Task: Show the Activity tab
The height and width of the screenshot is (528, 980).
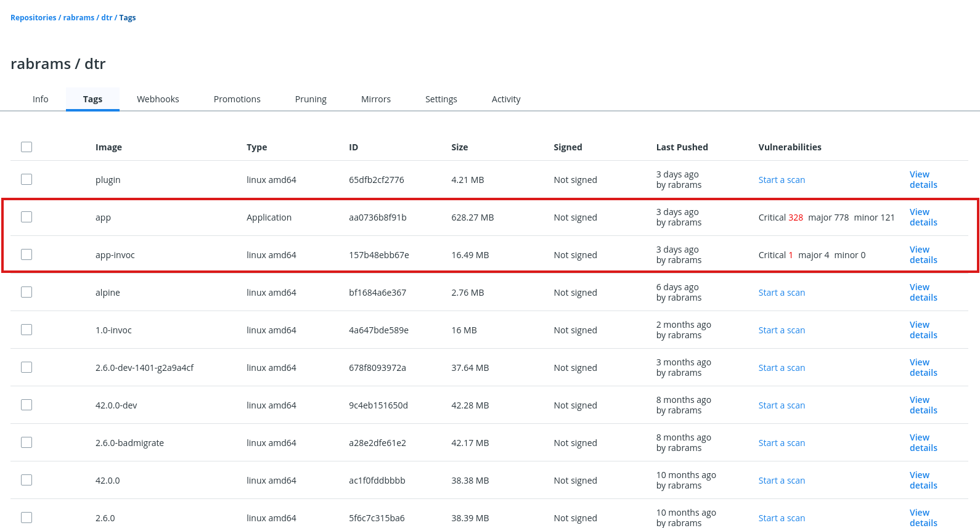Action: pyautogui.click(x=506, y=99)
